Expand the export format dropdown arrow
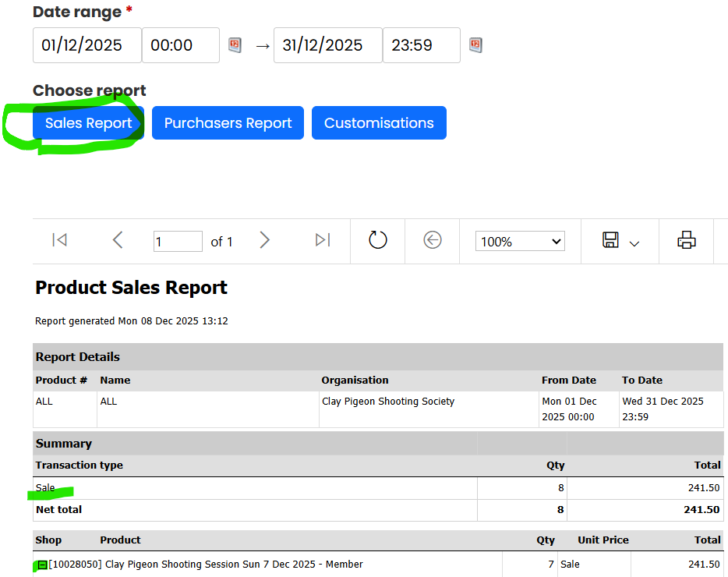728x577 pixels. click(x=633, y=244)
